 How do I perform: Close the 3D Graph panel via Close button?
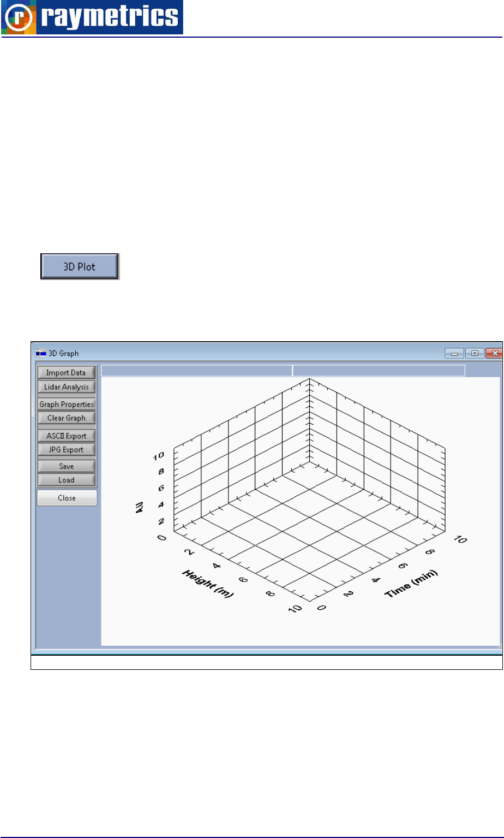pyautogui.click(x=67, y=498)
